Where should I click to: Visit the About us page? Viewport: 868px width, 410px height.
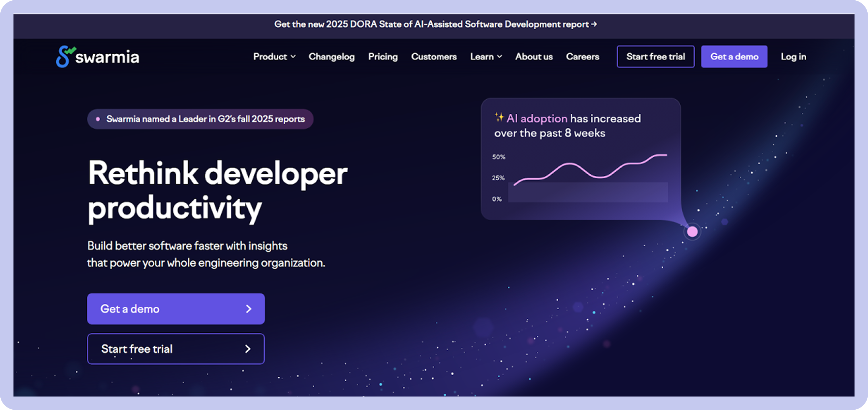coord(534,57)
